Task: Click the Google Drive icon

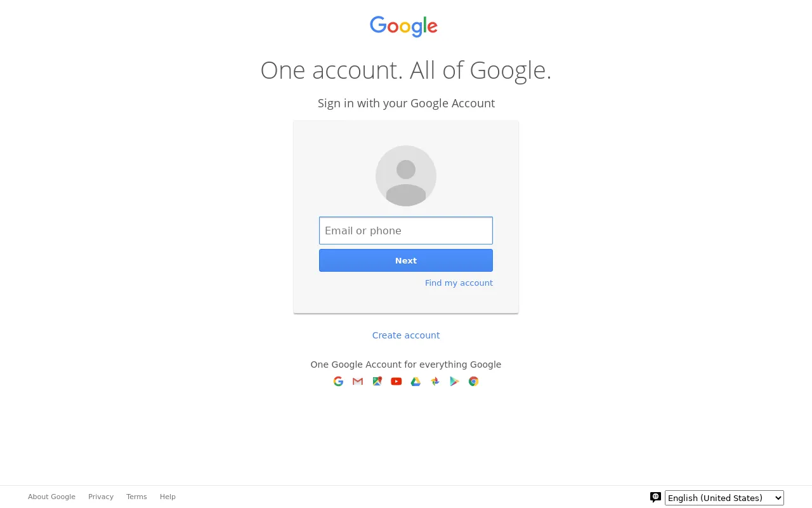Action: click(x=416, y=381)
